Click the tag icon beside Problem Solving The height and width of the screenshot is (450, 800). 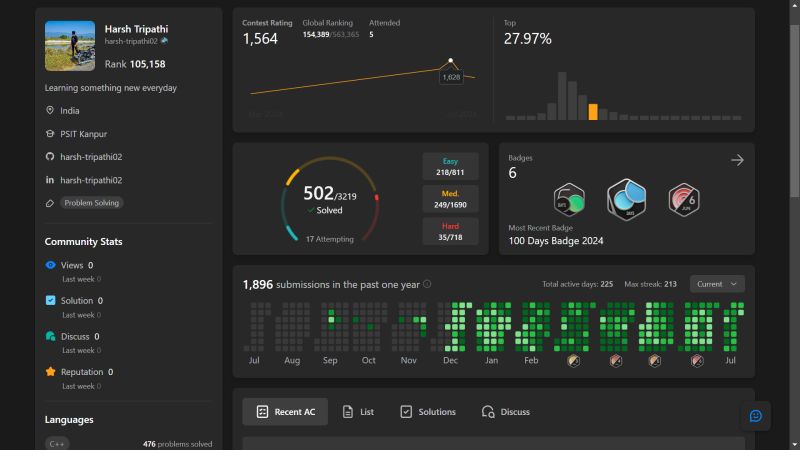coord(49,203)
